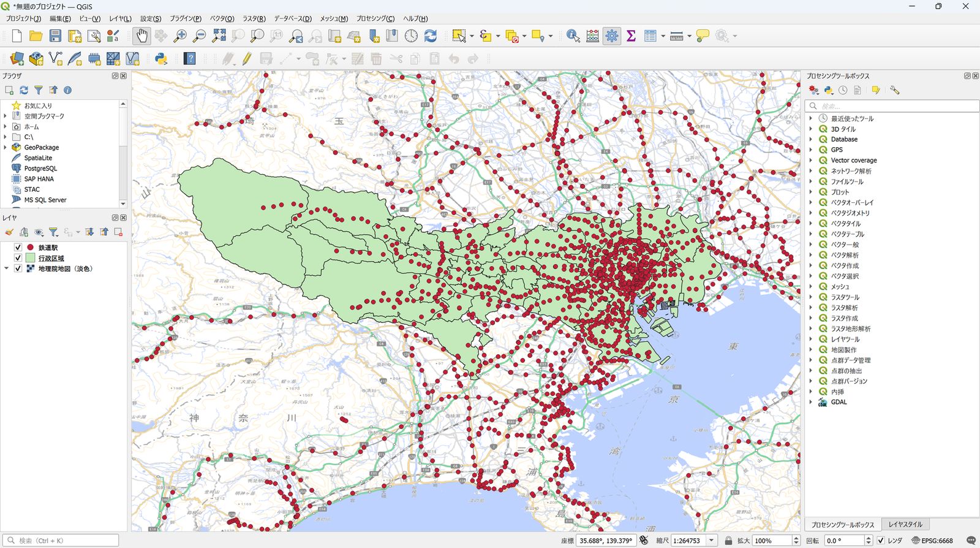Open the log messages speech bubble
The image size is (980, 548).
(971, 541)
